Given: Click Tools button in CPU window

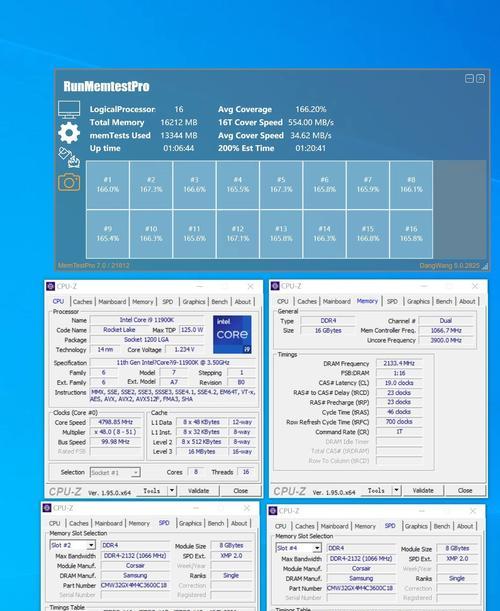Looking at the screenshot, I should [152, 491].
